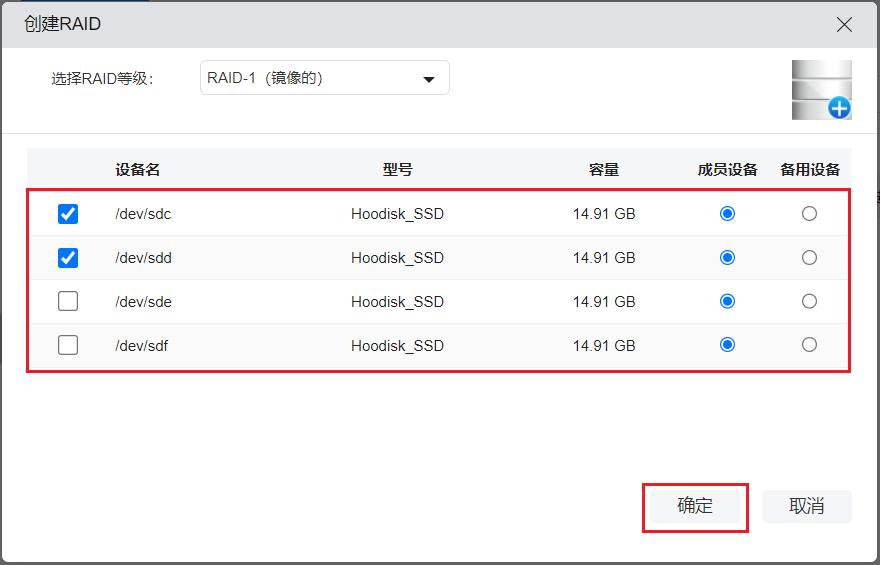Close the 创建RAID dialog
Image resolution: width=880 pixels, height=565 pixels.
(844, 24)
